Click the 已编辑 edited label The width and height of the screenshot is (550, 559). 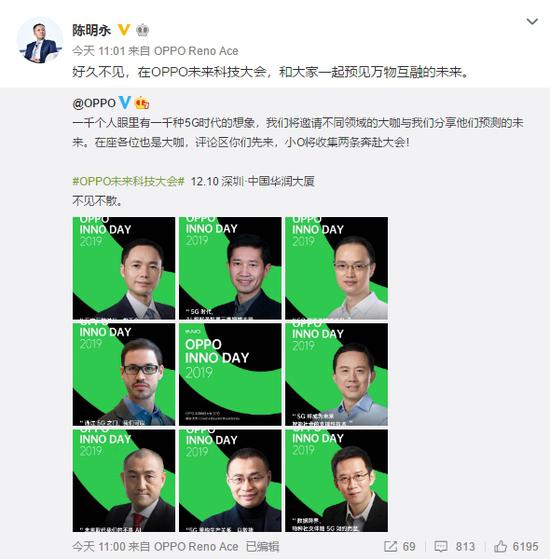click(262, 546)
